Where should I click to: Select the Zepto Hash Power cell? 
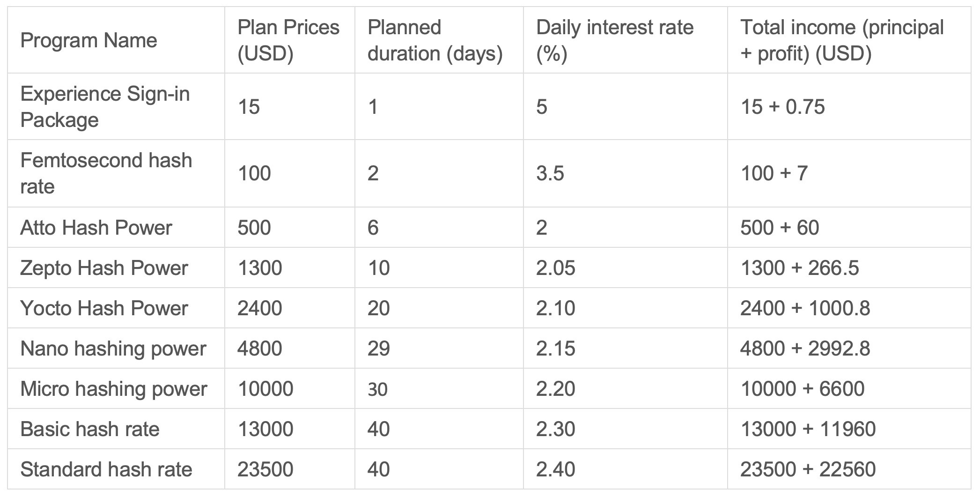pyautogui.click(x=104, y=268)
